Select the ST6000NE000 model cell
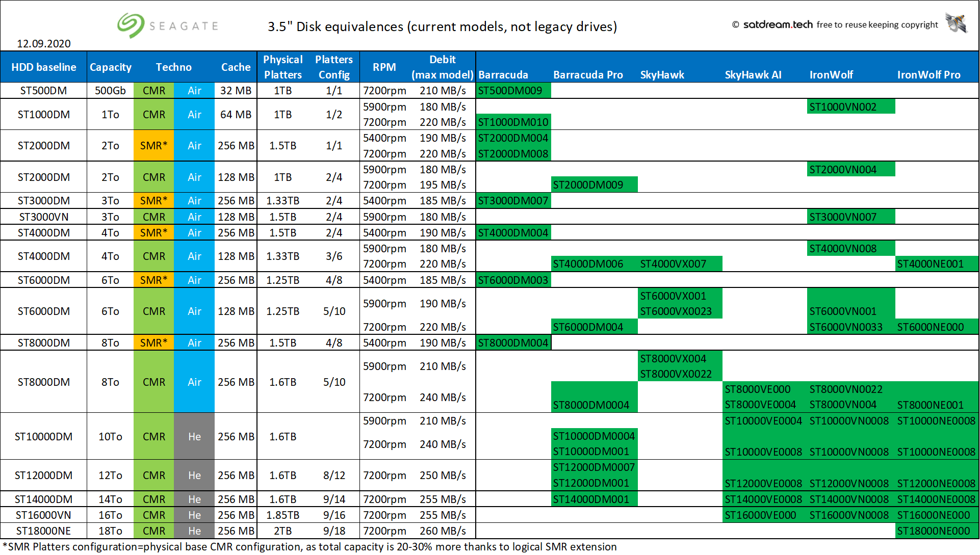The width and height of the screenshot is (980, 555). 937,327
